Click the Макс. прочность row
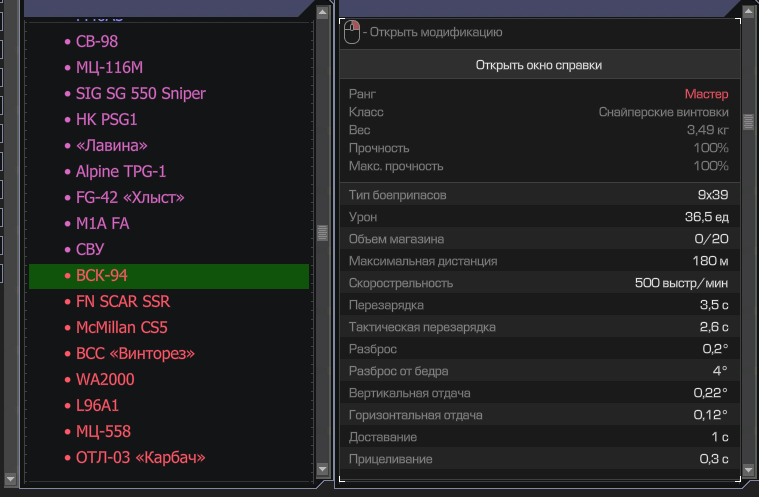 [539, 166]
